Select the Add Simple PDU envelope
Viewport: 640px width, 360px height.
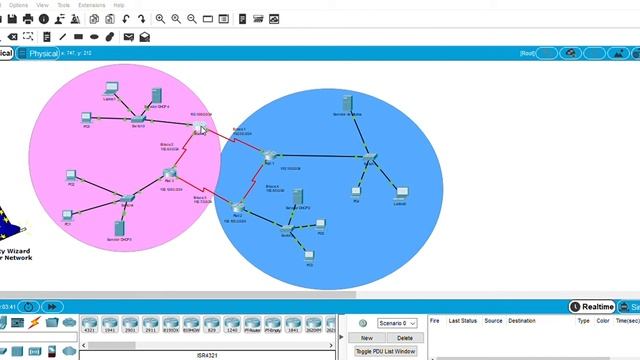[x=129, y=37]
